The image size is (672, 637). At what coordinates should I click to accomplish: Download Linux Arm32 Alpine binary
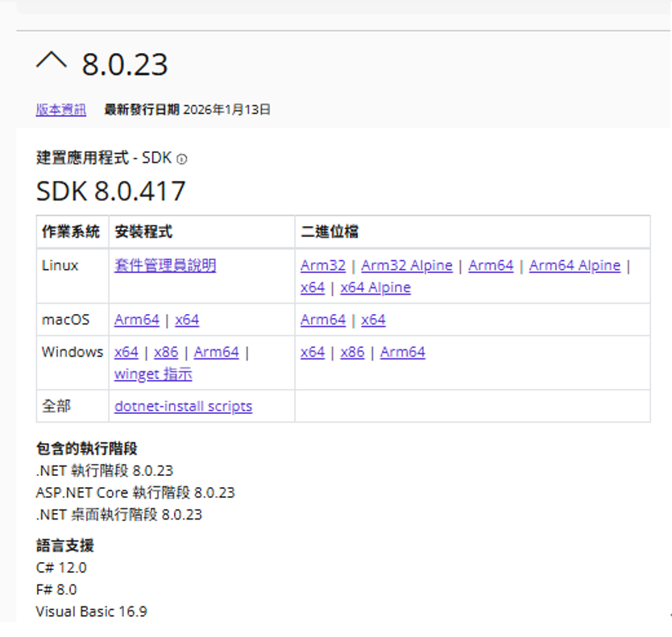point(407,266)
